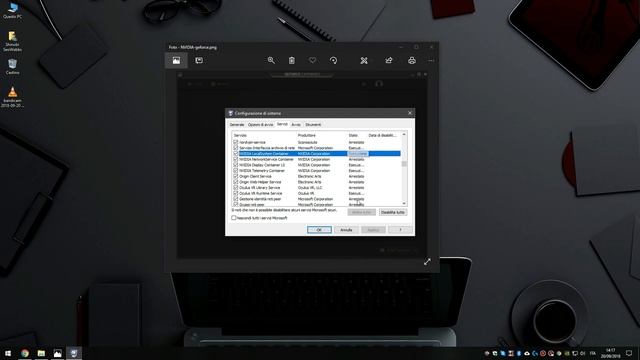
Task: Click the OneDrive cloud tray icon
Action: tap(527, 353)
